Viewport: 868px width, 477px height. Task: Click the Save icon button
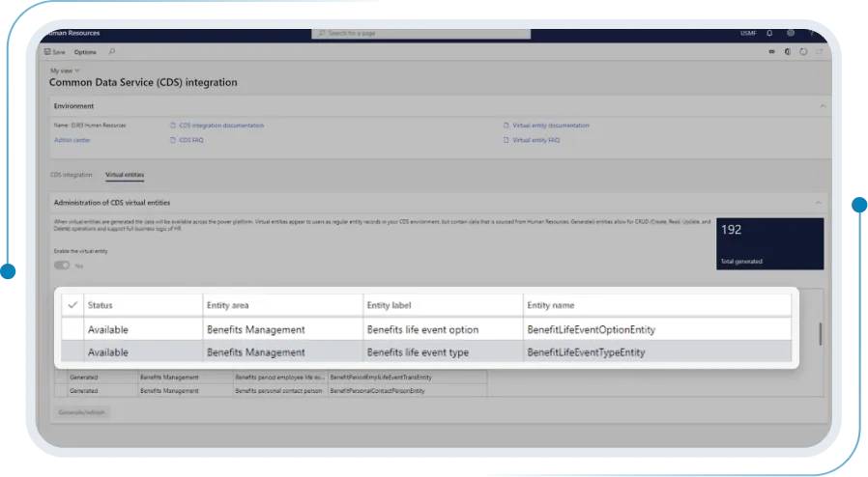[x=55, y=52]
